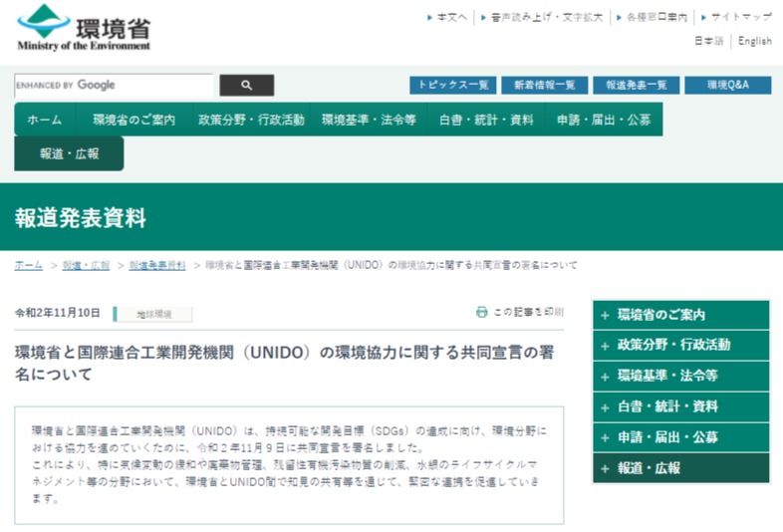Viewport: 783px width, 532px height.
Task: Switch language to 日本語
Action: pos(709,41)
